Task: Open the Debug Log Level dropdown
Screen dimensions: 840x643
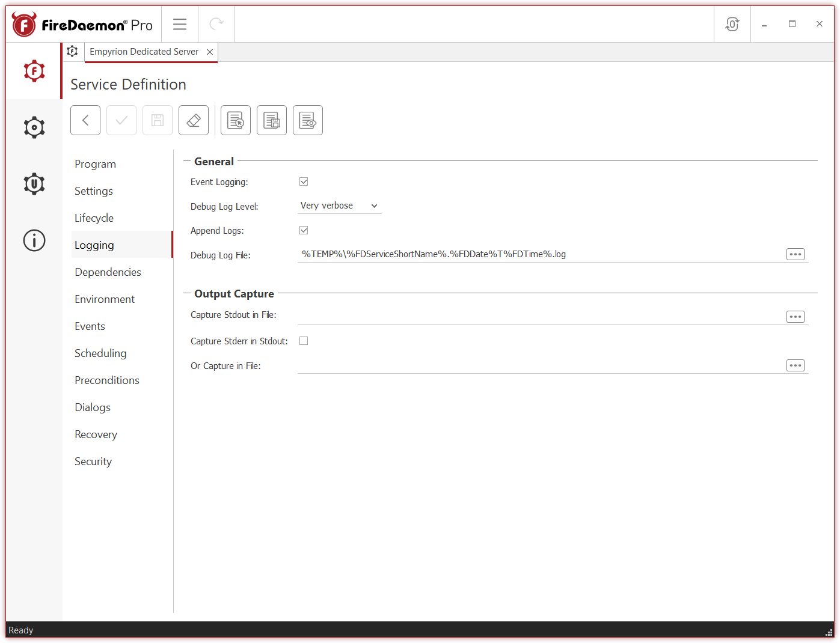Action: click(339, 206)
